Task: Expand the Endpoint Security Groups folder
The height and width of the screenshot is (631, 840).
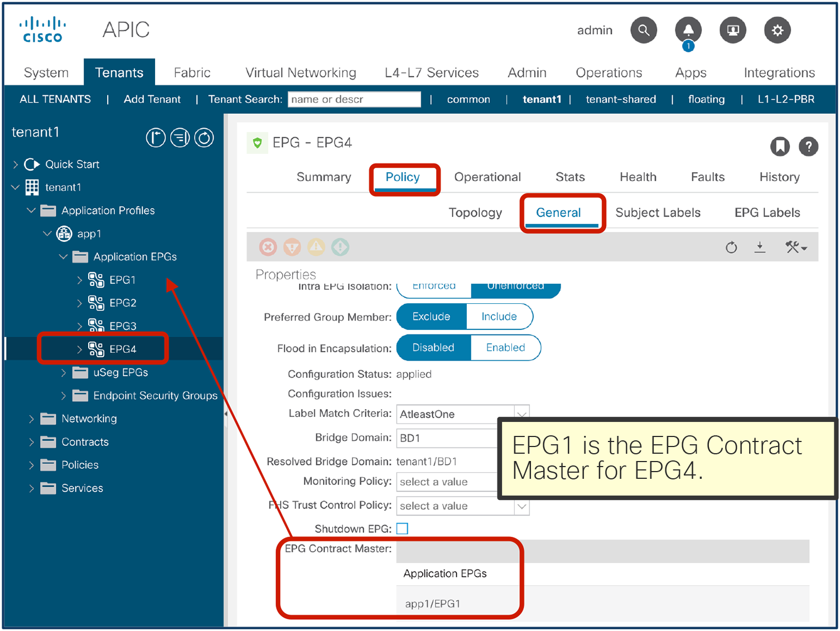Action: [63, 396]
